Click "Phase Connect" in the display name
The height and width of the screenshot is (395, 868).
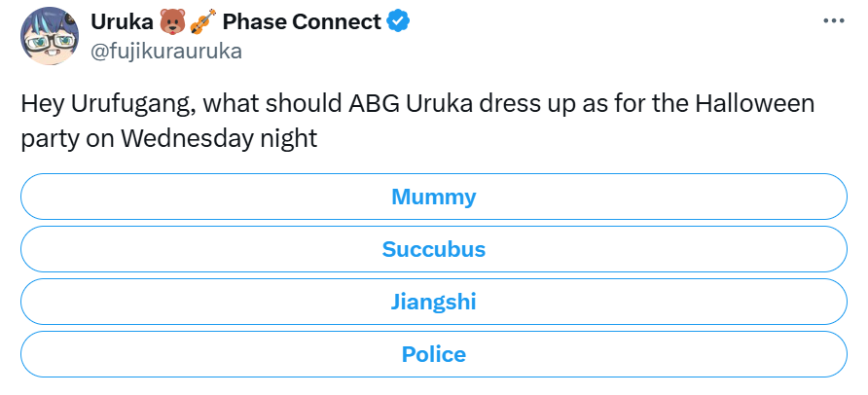(x=302, y=22)
